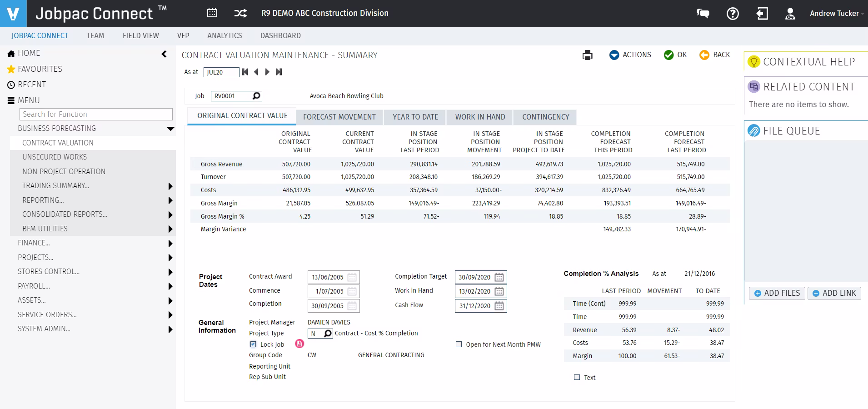This screenshot has width=868, height=409.
Task: Enable Open for Next Month PMW
Action: pyautogui.click(x=459, y=344)
